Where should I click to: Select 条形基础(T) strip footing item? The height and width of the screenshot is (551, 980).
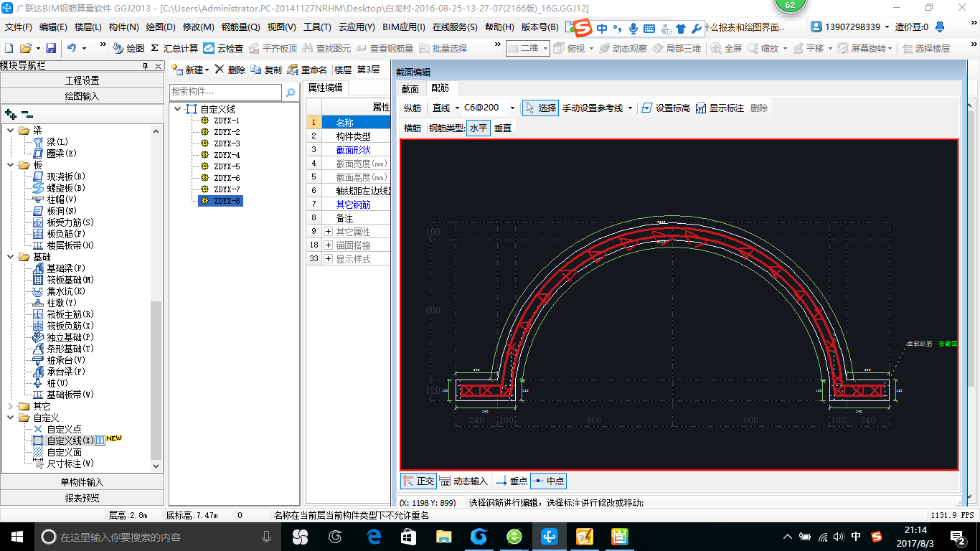[x=64, y=349]
